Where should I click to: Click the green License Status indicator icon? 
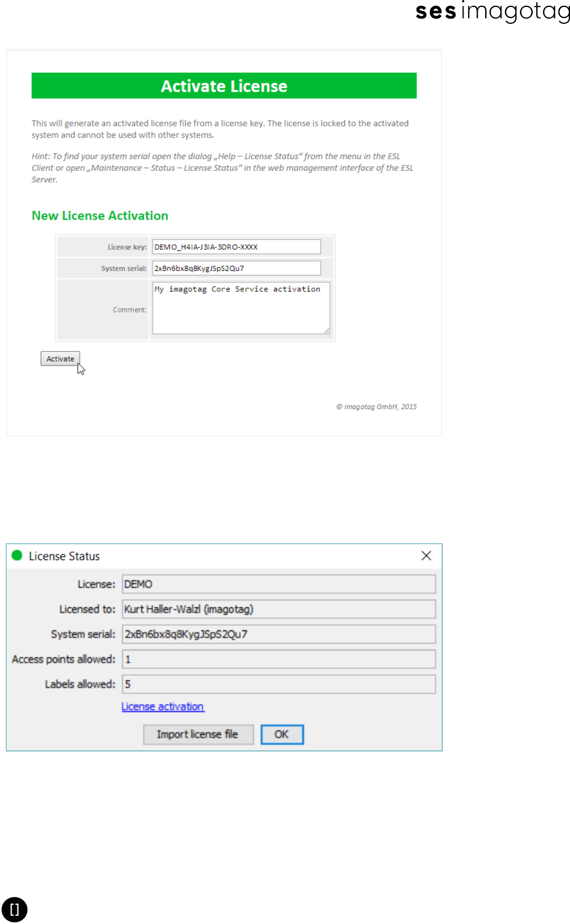point(17,556)
